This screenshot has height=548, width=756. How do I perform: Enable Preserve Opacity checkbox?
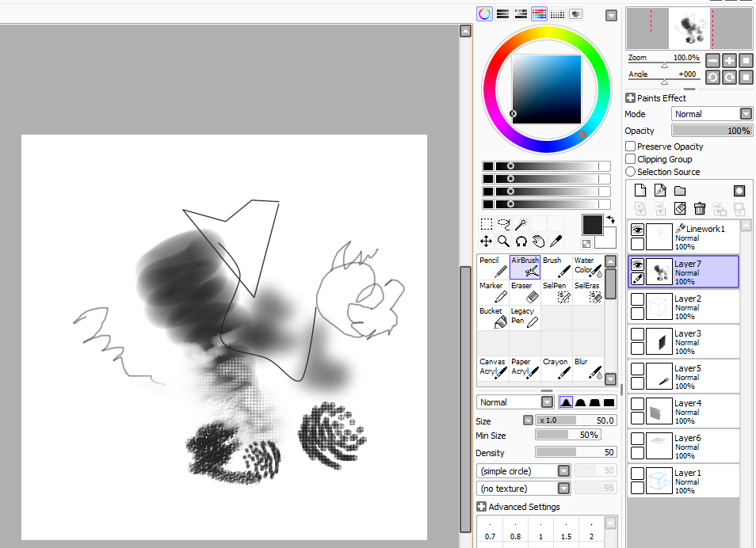pos(630,146)
